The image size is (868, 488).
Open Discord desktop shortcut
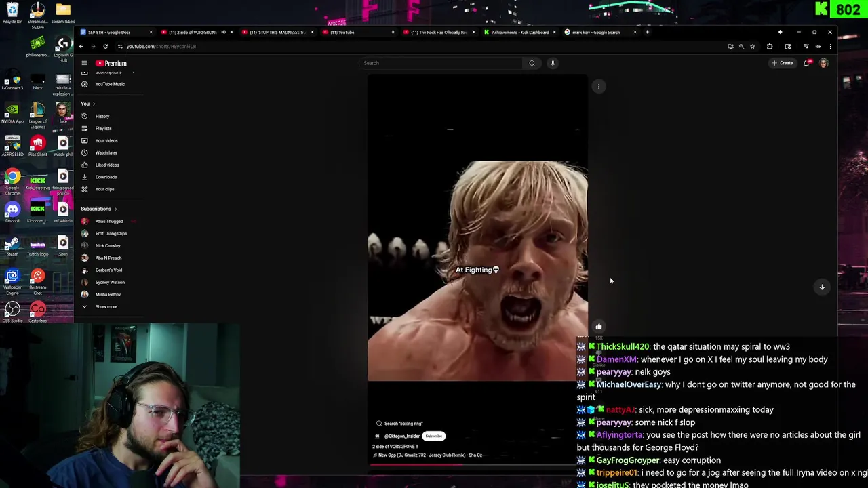(12, 213)
